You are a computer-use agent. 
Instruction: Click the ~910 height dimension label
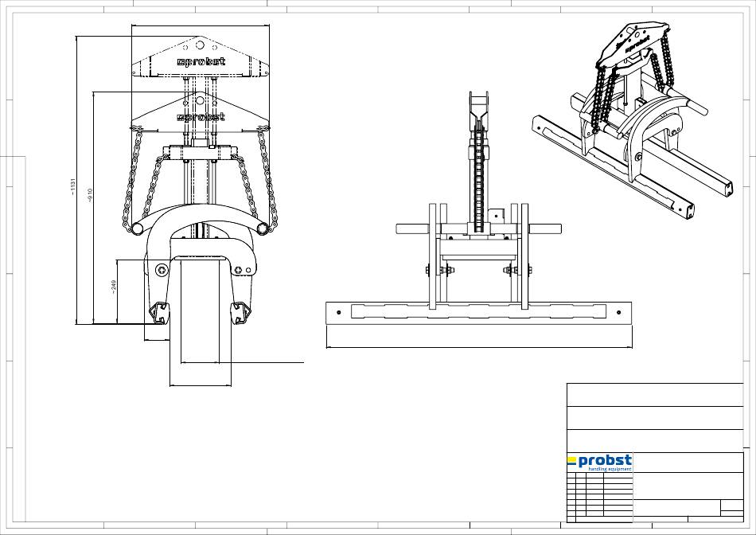[90, 195]
